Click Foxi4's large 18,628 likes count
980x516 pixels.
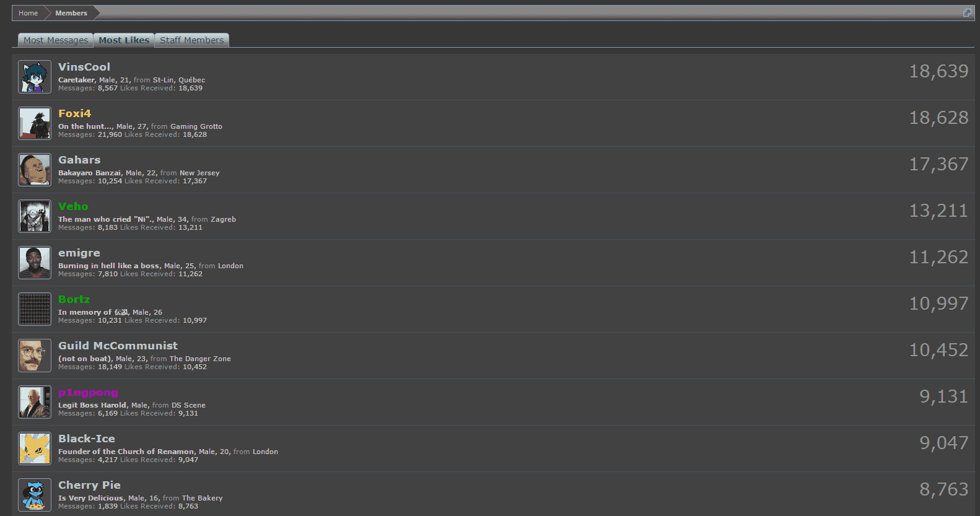[x=938, y=118]
